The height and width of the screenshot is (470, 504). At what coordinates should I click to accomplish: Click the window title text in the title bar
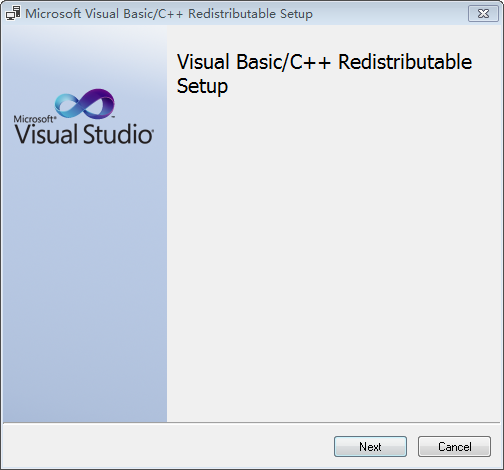click(x=169, y=14)
